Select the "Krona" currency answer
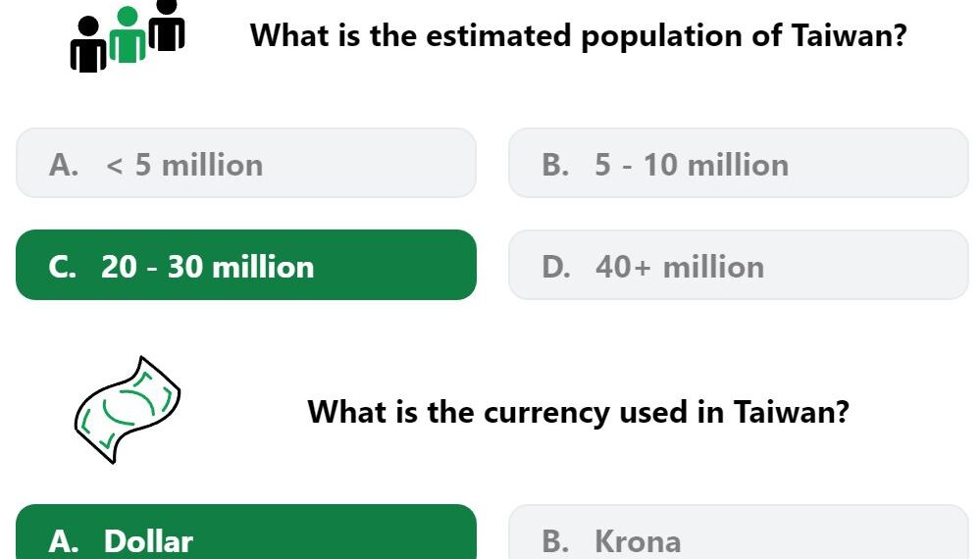 click(x=739, y=533)
